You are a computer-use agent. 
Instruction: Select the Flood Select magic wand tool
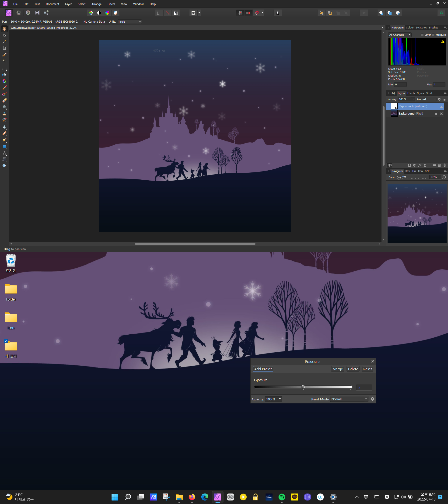[4, 61]
